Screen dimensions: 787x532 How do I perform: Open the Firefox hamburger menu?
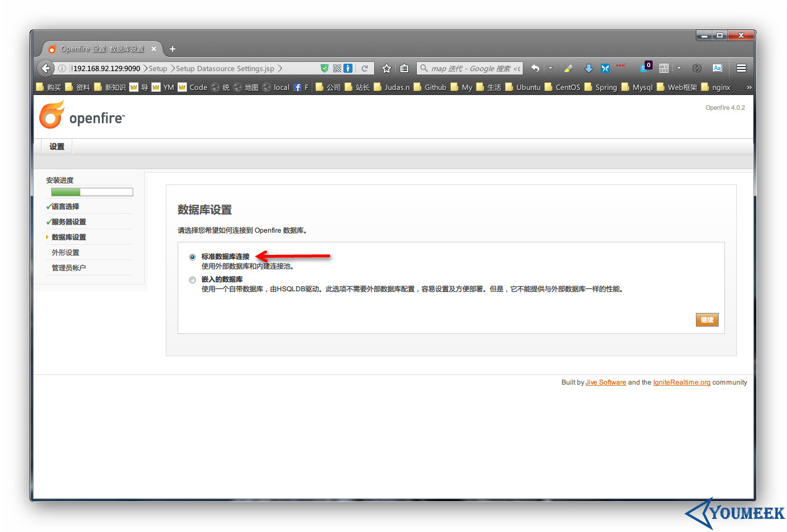coord(741,68)
